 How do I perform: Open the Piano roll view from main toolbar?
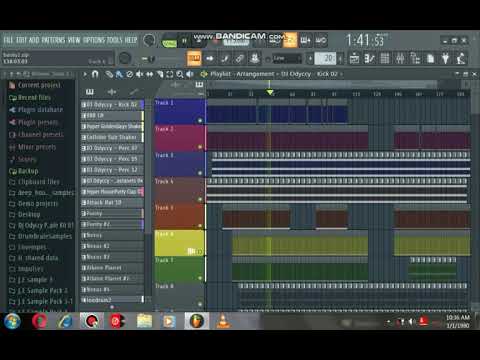369,59
